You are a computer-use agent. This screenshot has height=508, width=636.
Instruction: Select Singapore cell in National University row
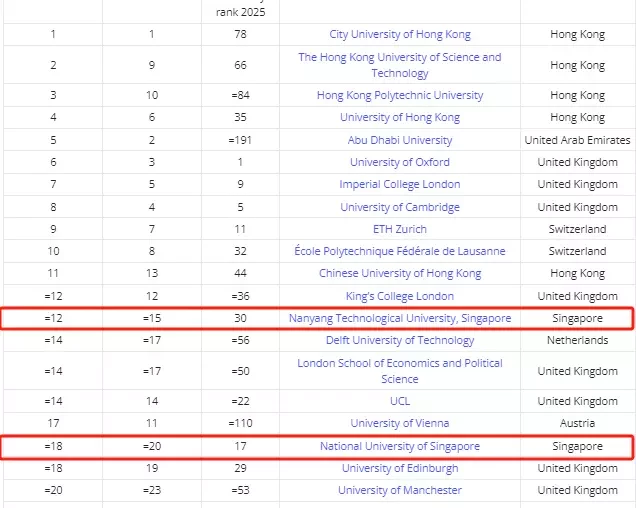click(578, 446)
